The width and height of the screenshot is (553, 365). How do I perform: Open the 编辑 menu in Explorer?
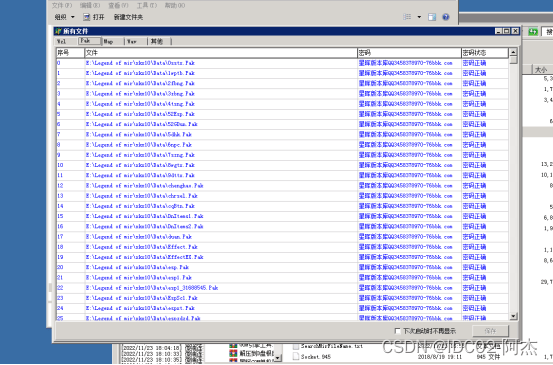coord(90,5)
